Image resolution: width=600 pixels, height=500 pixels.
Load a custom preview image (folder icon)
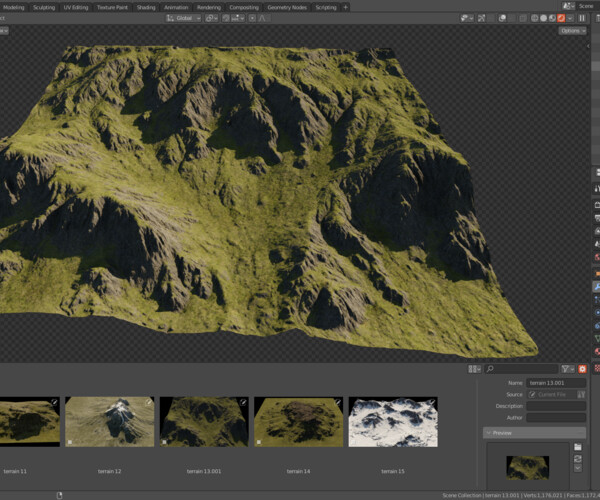click(x=578, y=447)
